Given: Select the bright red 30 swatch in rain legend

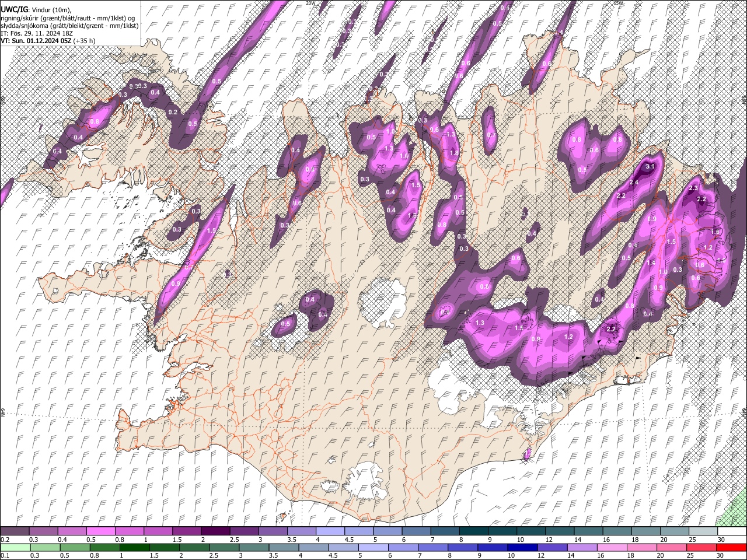Looking at the screenshot, I should click(731, 547).
